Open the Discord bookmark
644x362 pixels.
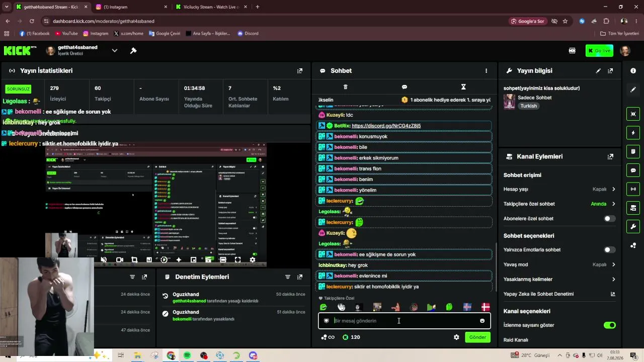click(x=248, y=34)
